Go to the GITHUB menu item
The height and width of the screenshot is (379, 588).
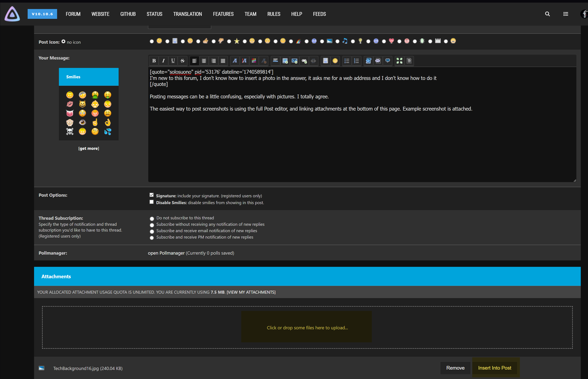pos(128,14)
